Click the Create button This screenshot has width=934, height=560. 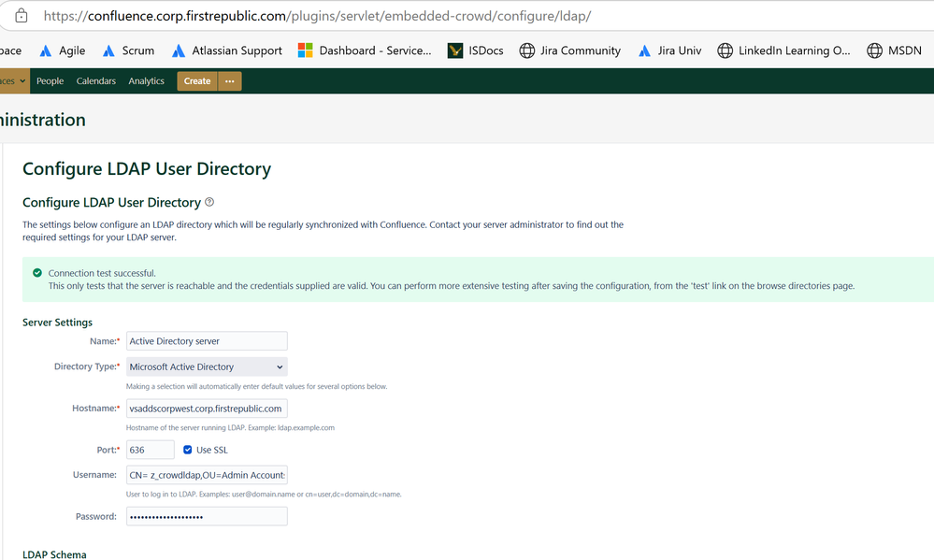[x=197, y=81]
